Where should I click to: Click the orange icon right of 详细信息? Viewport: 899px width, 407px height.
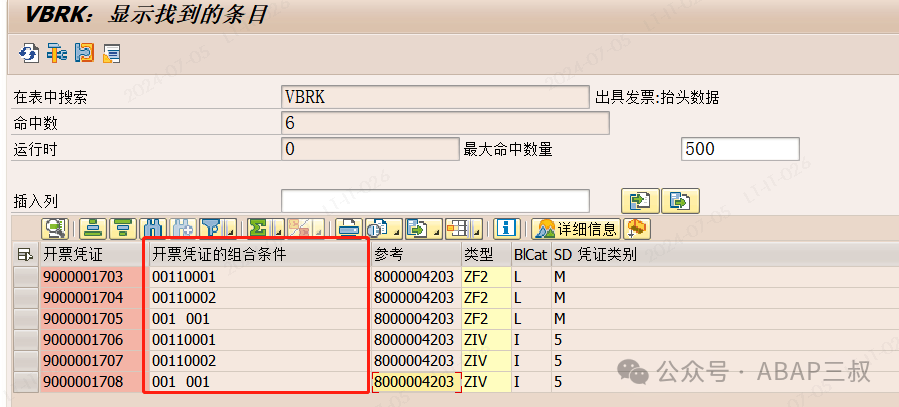click(x=636, y=229)
